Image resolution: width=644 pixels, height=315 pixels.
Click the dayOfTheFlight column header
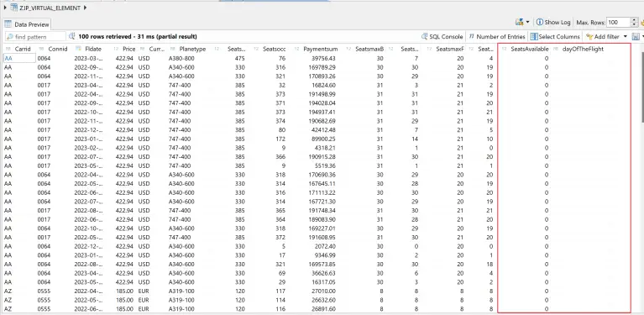(583, 49)
